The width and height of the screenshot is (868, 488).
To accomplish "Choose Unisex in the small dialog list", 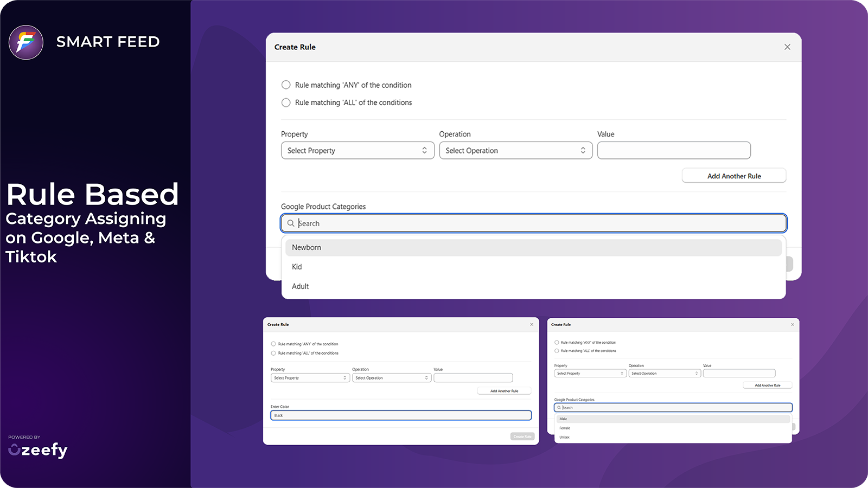I will pyautogui.click(x=673, y=437).
